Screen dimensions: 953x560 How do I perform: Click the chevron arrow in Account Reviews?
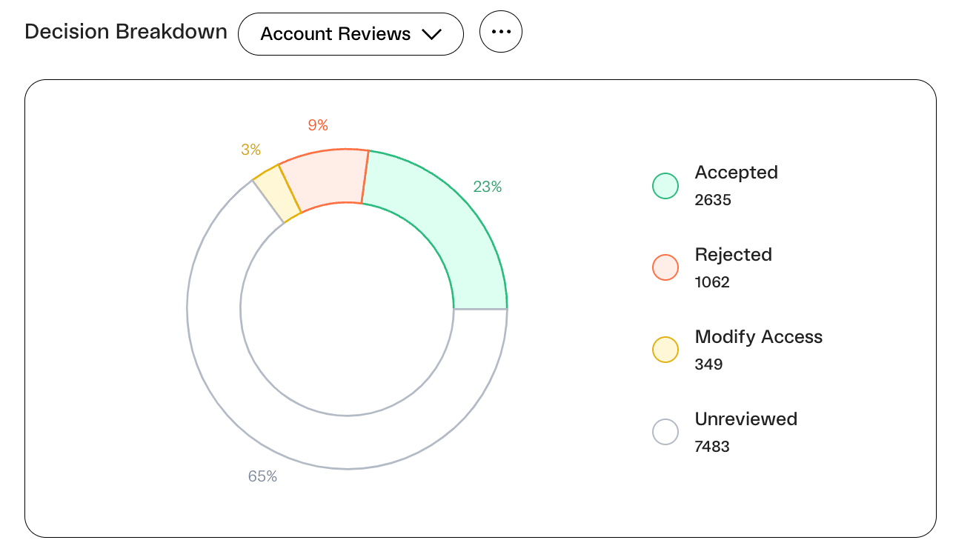pos(431,34)
